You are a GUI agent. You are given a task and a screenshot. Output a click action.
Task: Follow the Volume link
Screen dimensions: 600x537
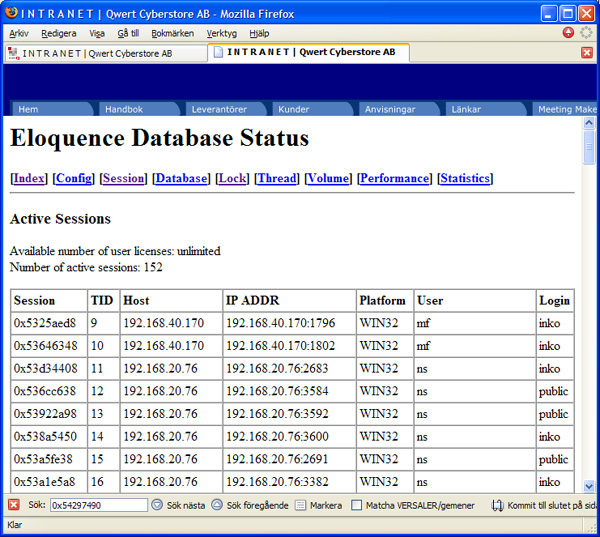(328, 178)
